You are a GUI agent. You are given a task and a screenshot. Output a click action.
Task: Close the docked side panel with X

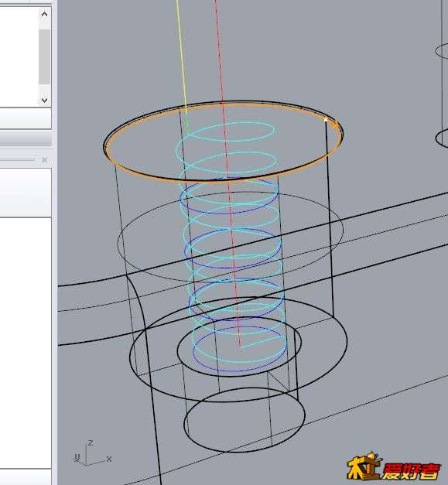[x=45, y=159]
